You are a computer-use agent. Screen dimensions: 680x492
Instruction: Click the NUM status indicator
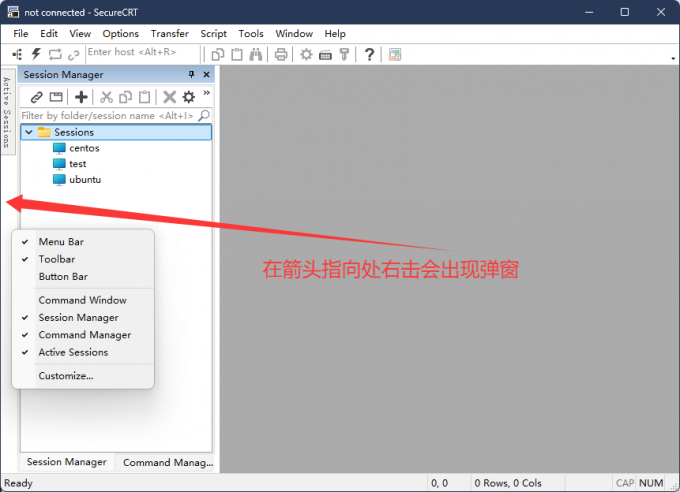(651, 483)
